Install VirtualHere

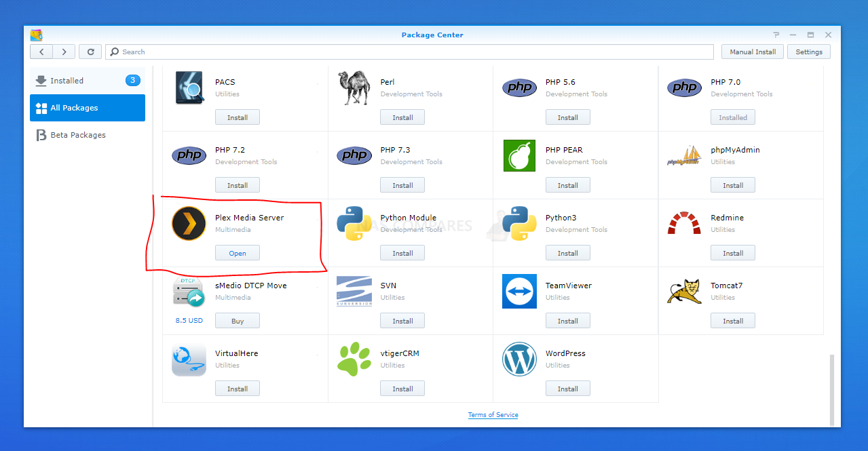[238, 389]
